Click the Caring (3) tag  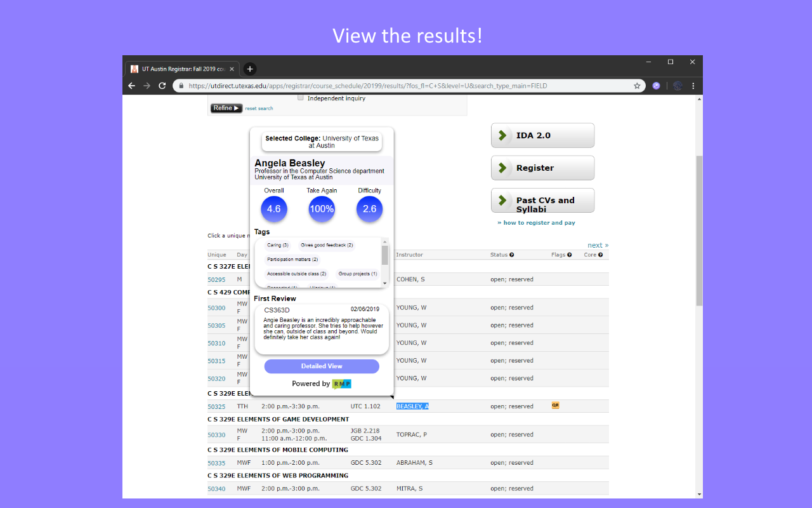278,245
